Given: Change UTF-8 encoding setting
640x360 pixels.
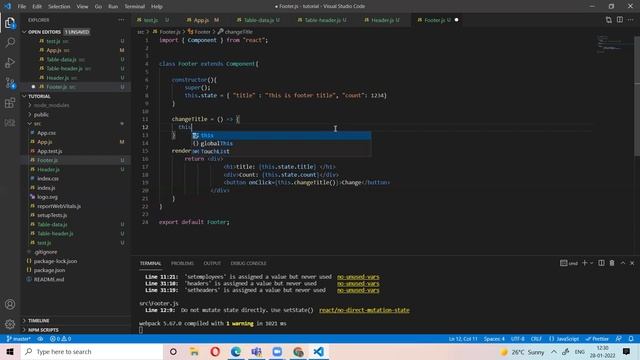Looking at the screenshot, I should pyautogui.click(x=518, y=339).
